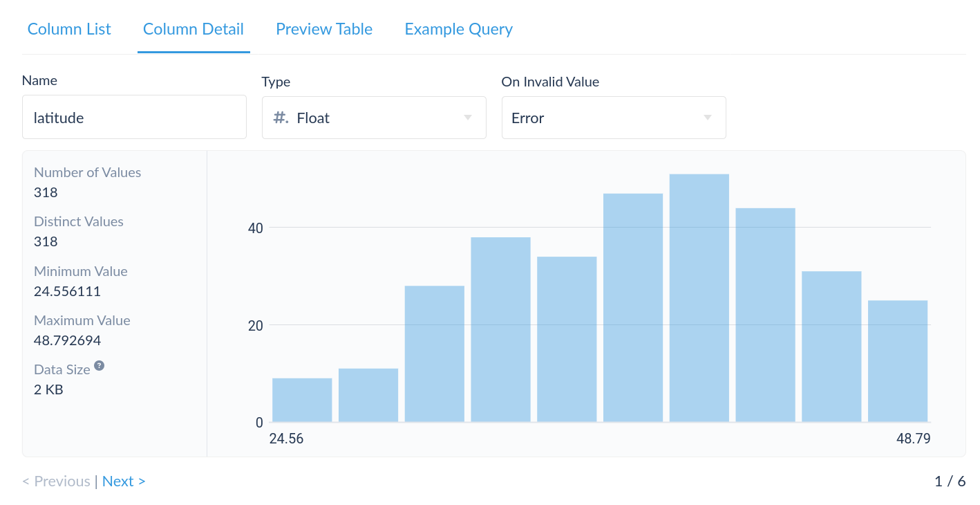Switch to the Column List tab
Screen dimensions: 980x505
(x=69, y=29)
